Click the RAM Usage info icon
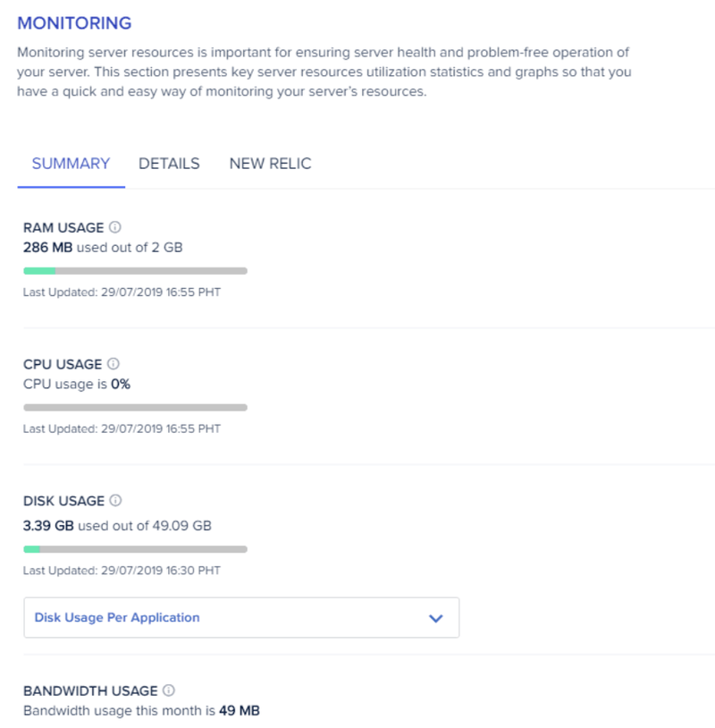 tap(115, 227)
